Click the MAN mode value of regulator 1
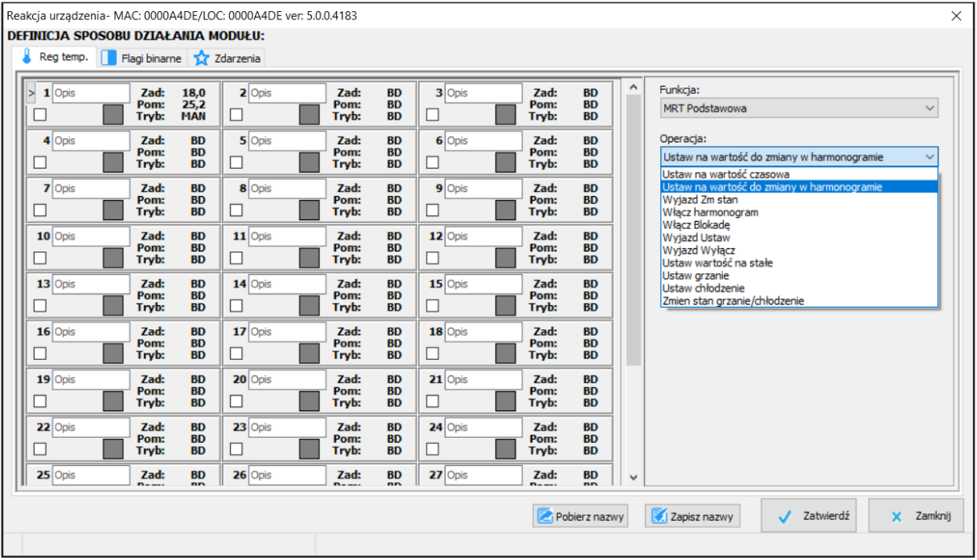This screenshot has width=977, height=560. (x=193, y=116)
